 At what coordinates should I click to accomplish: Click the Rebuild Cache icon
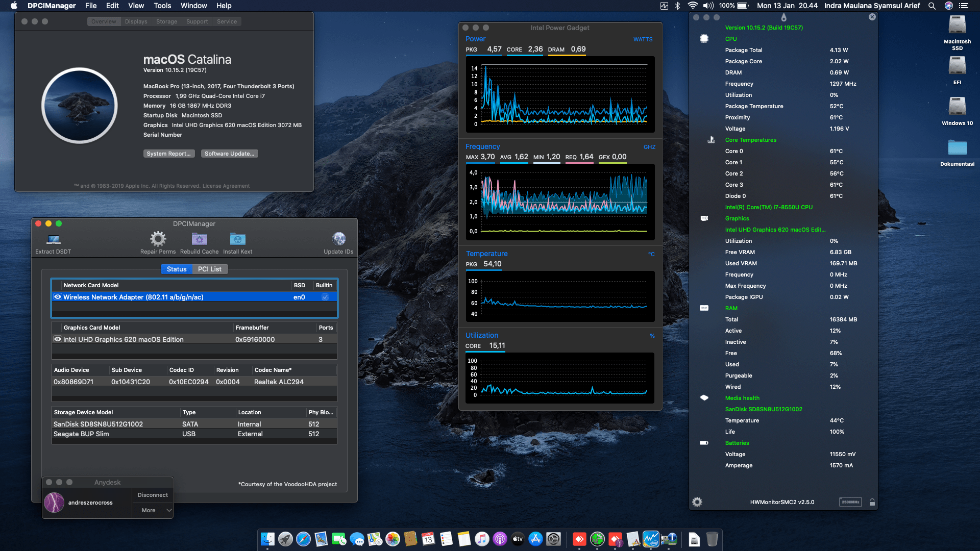point(199,240)
